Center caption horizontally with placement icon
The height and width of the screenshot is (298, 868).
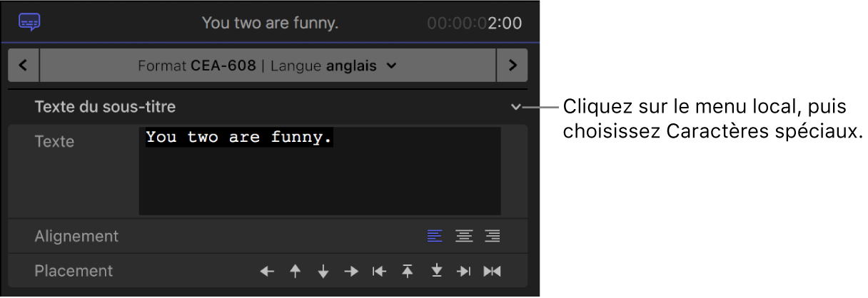[492, 271]
